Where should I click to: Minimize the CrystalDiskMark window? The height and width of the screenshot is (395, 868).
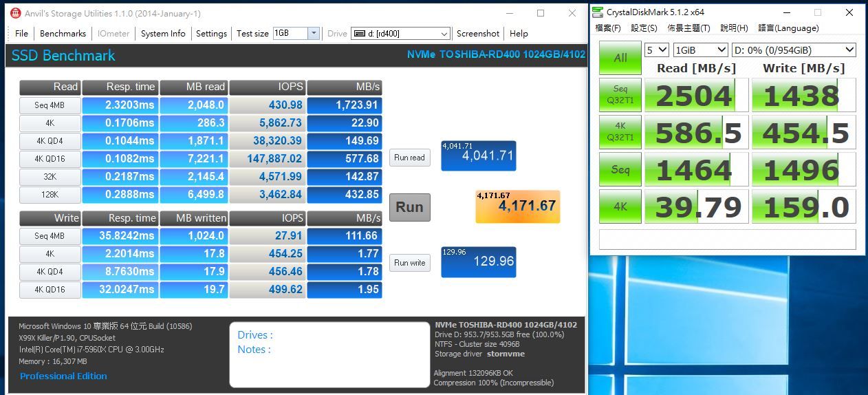click(787, 12)
